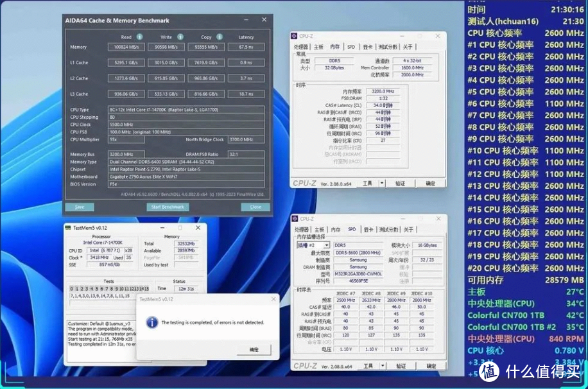The image size is (588, 389).
Task: Open the 处理器 tab in the CPU-Z SPD window
Action: [302, 230]
